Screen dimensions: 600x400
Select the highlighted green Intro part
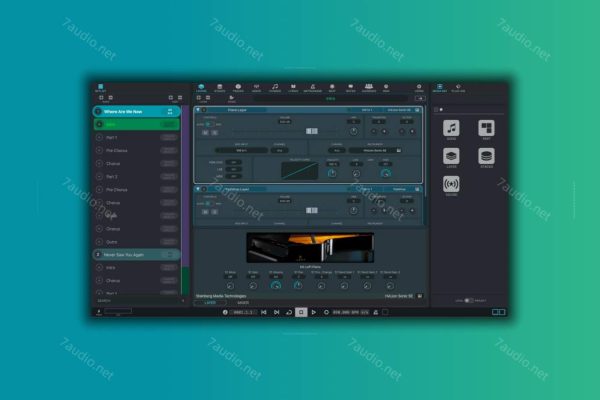[x=137, y=124]
